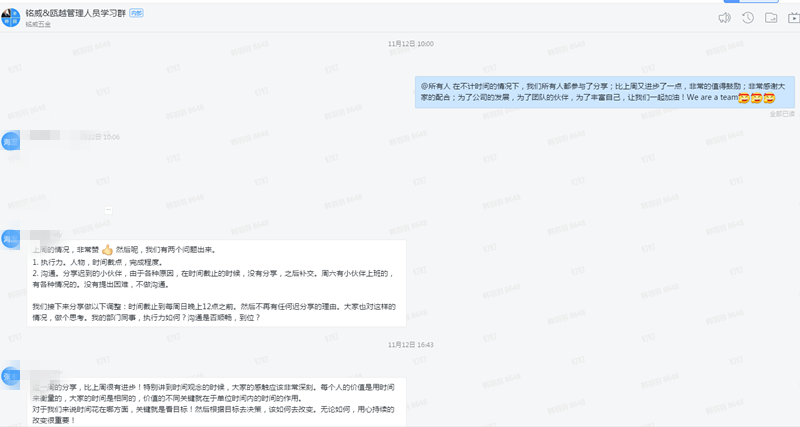This screenshot has width=800, height=427.
Task: Open chat history clock icon
Action: coord(747,17)
